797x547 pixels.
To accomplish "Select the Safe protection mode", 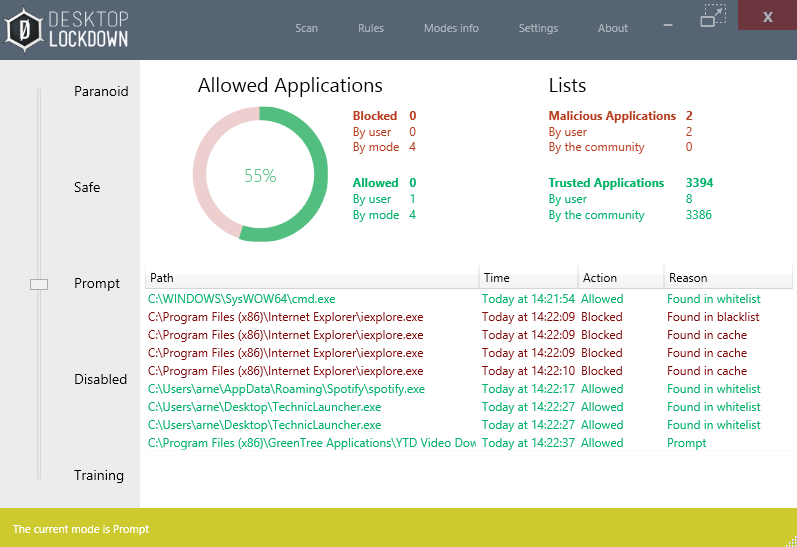I will 87,188.
